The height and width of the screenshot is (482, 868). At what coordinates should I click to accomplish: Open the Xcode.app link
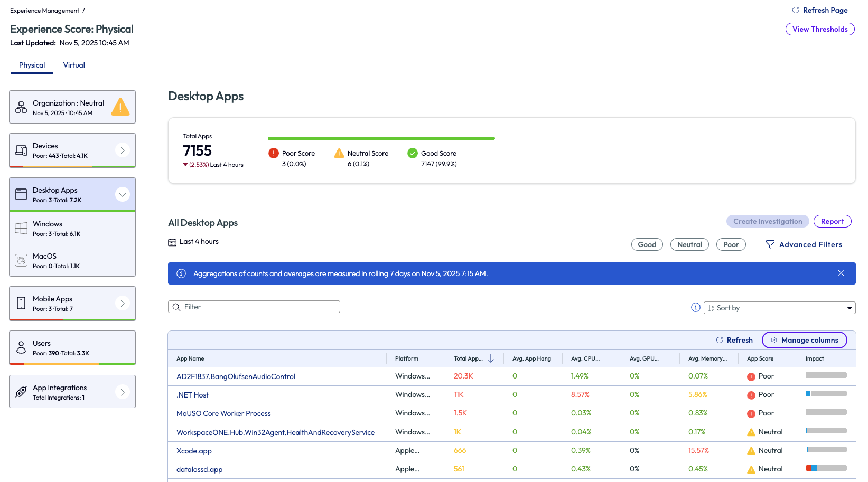[x=194, y=451]
